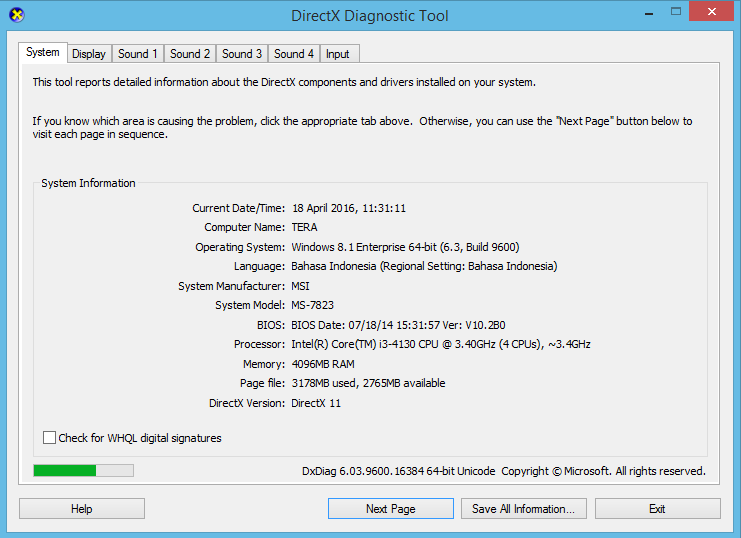Click the 4096MB RAM memory value

click(x=323, y=364)
